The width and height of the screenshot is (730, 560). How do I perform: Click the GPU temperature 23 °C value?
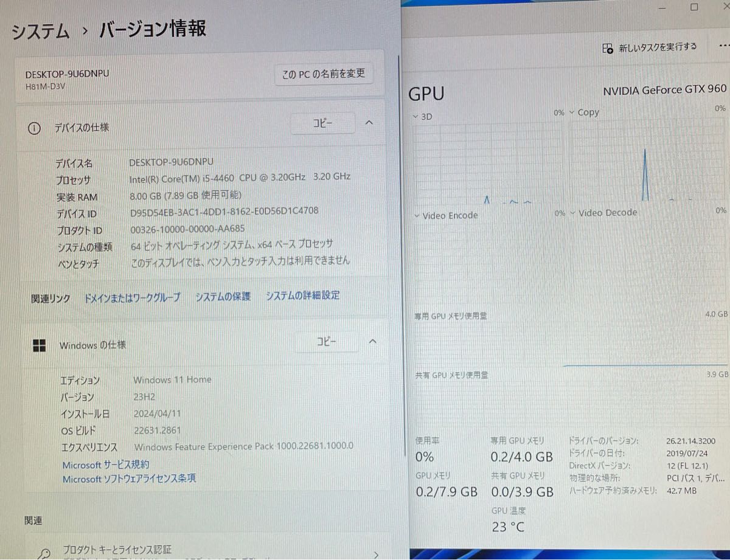point(508,527)
